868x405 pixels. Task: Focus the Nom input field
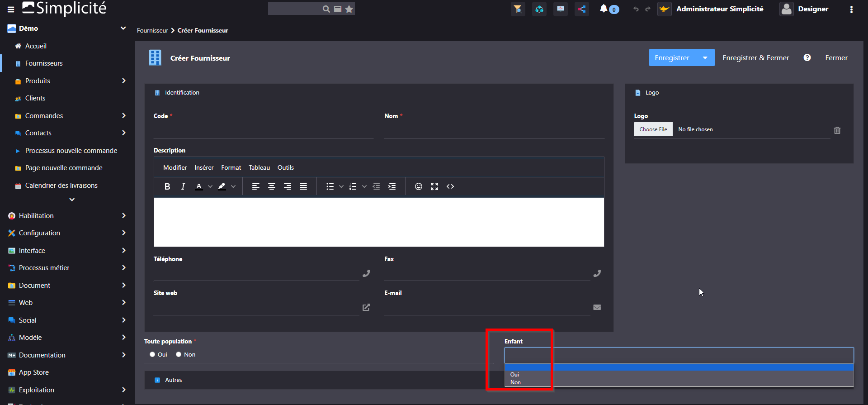coord(494,130)
